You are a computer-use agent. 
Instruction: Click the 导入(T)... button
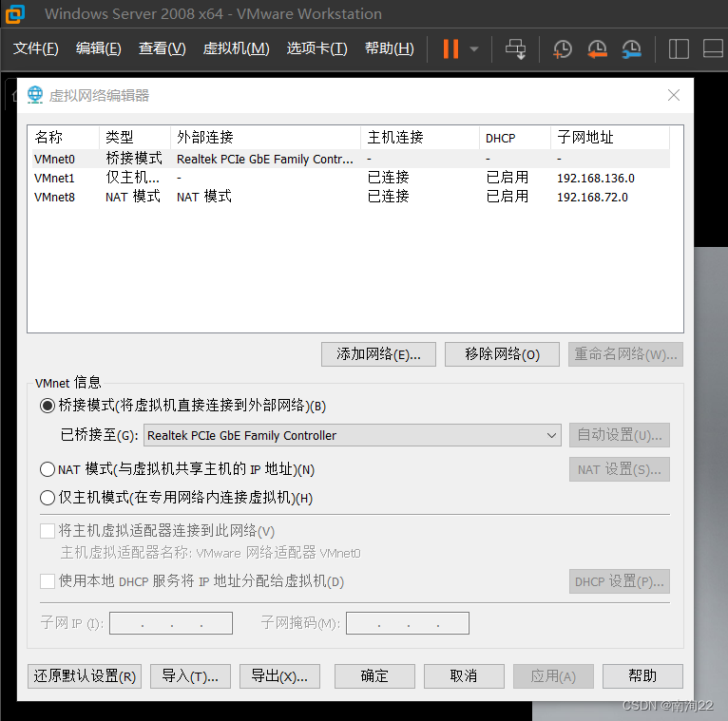click(x=190, y=676)
